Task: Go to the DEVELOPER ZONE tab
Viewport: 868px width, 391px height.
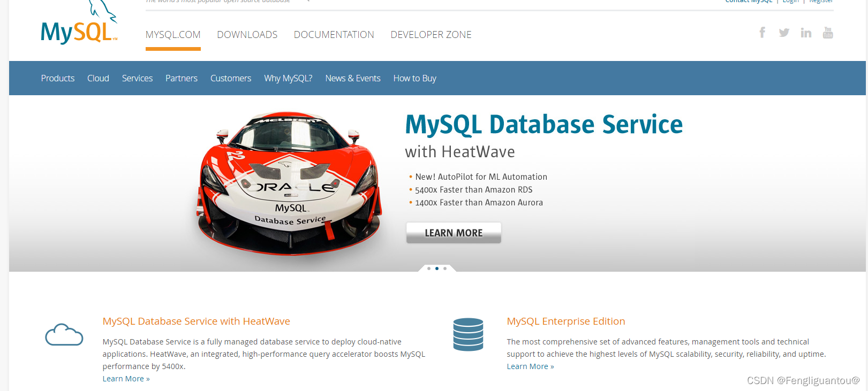Action: click(x=431, y=35)
